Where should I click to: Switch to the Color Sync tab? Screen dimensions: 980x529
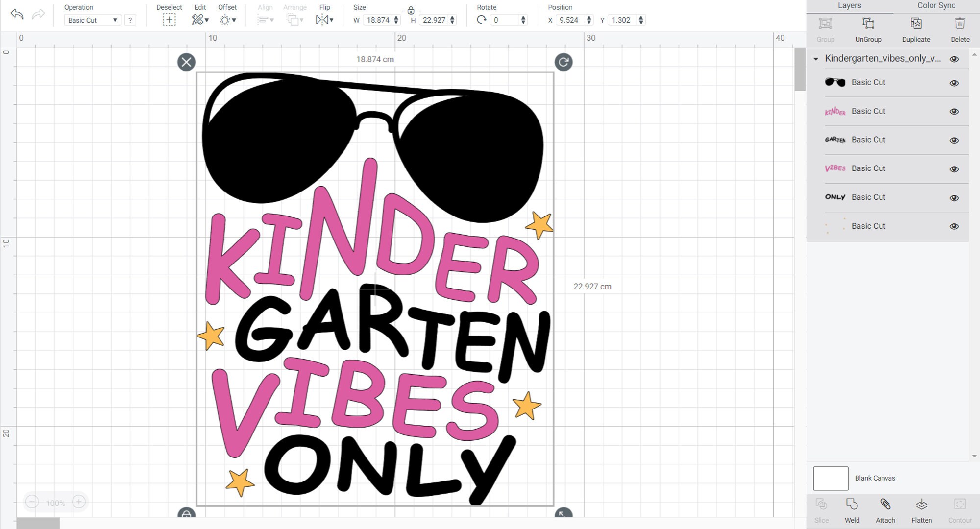[x=936, y=6]
